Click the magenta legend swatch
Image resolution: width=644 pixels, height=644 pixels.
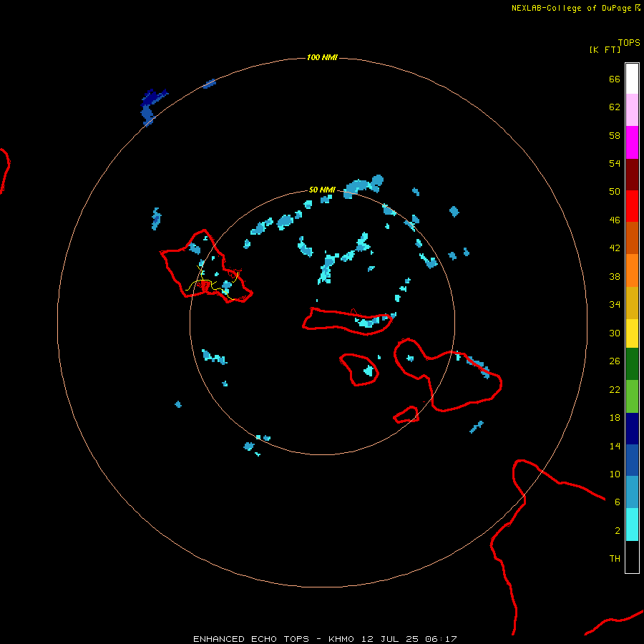(632, 142)
